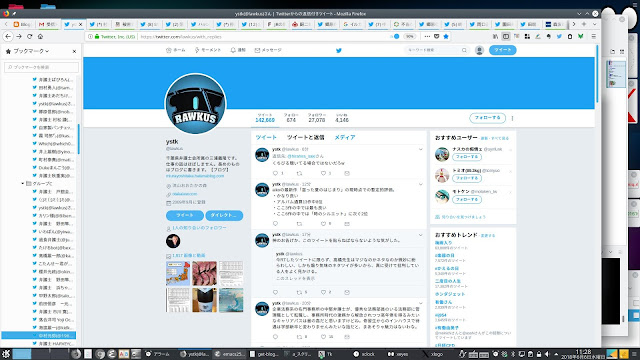Click the フォローする button on ystk profile

click(x=487, y=118)
